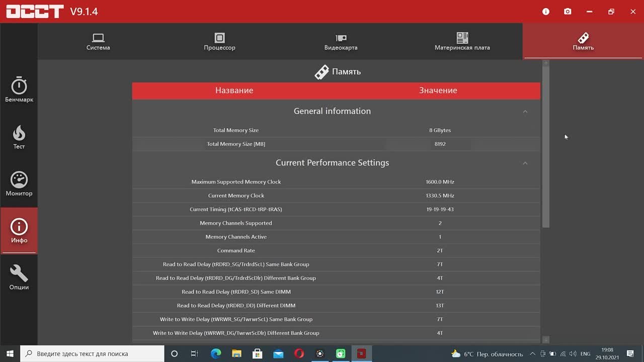Viewport: 644px width, 362px height.
Task: Click the Название column header
Action: click(234, 90)
